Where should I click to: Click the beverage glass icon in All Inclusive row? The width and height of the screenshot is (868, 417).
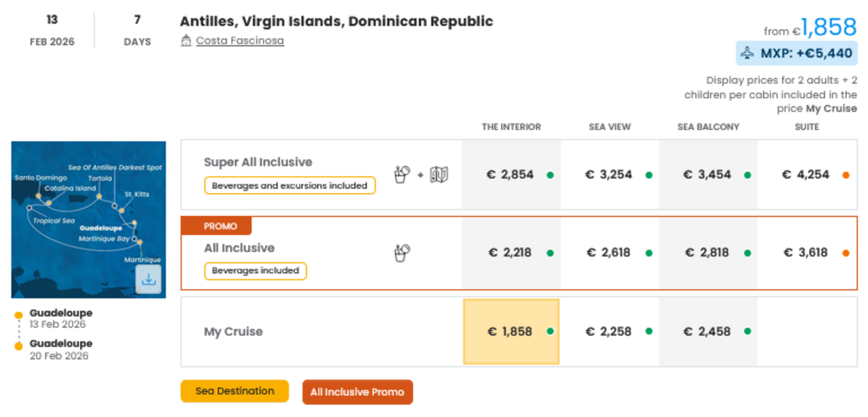click(x=401, y=252)
